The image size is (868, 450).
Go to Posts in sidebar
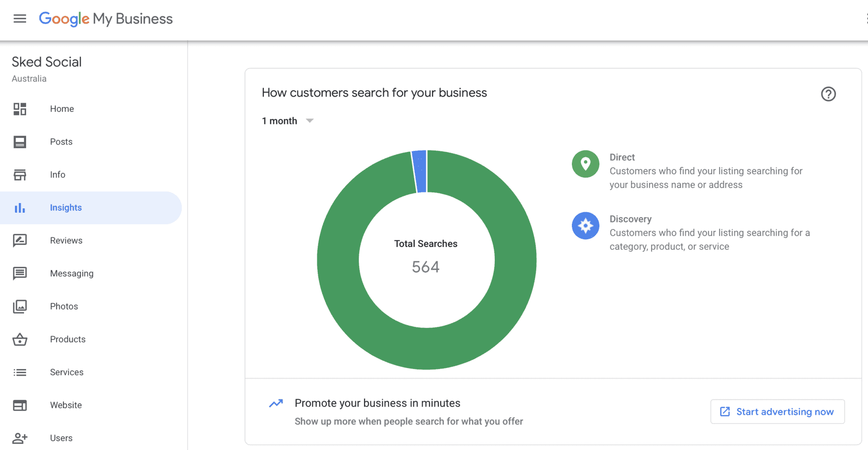click(x=61, y=142)
